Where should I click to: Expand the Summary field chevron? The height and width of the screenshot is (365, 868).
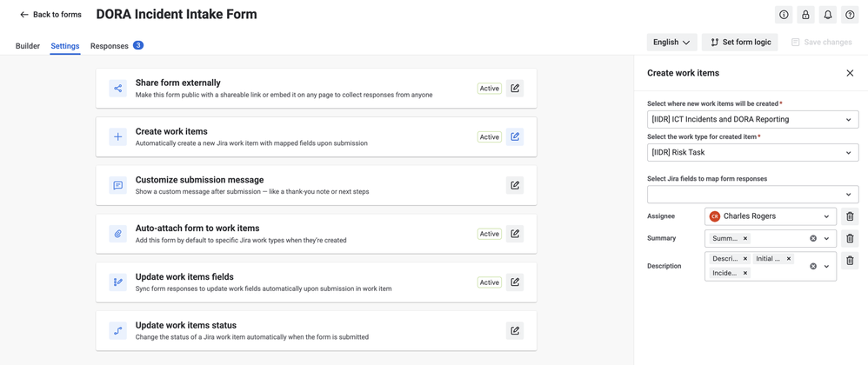click(827, 238)
